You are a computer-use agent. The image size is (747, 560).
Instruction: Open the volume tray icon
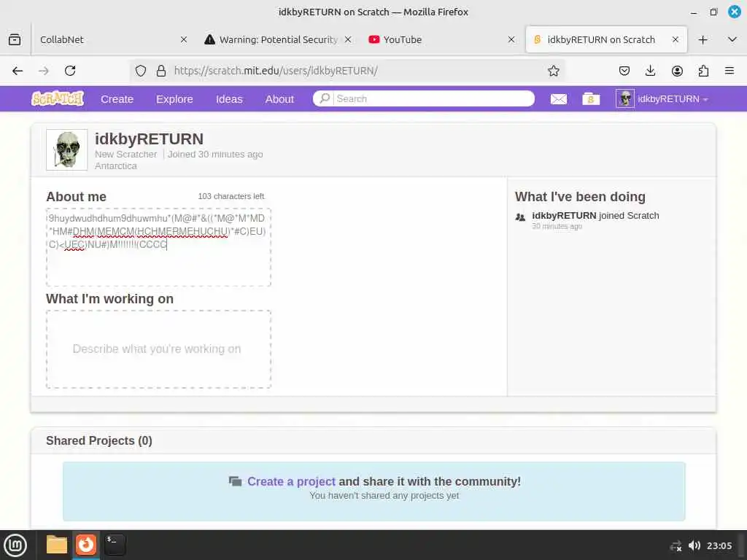694,545
